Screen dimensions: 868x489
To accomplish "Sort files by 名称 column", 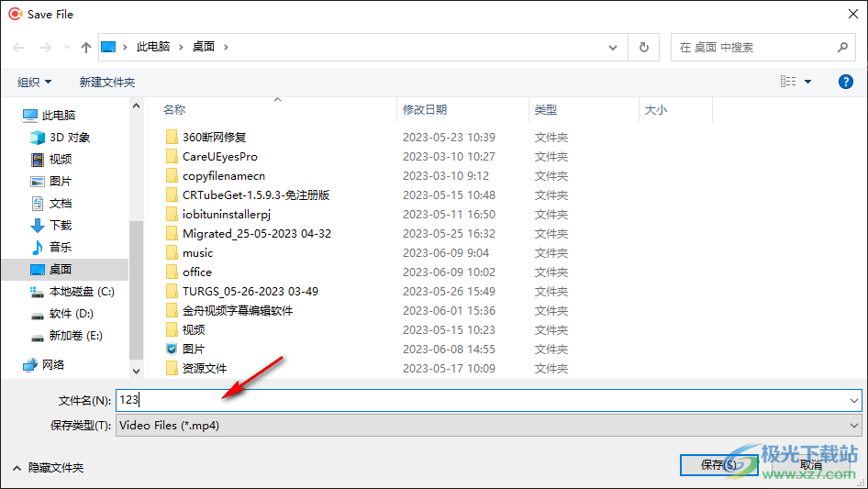I will click(x=174, y=110).
